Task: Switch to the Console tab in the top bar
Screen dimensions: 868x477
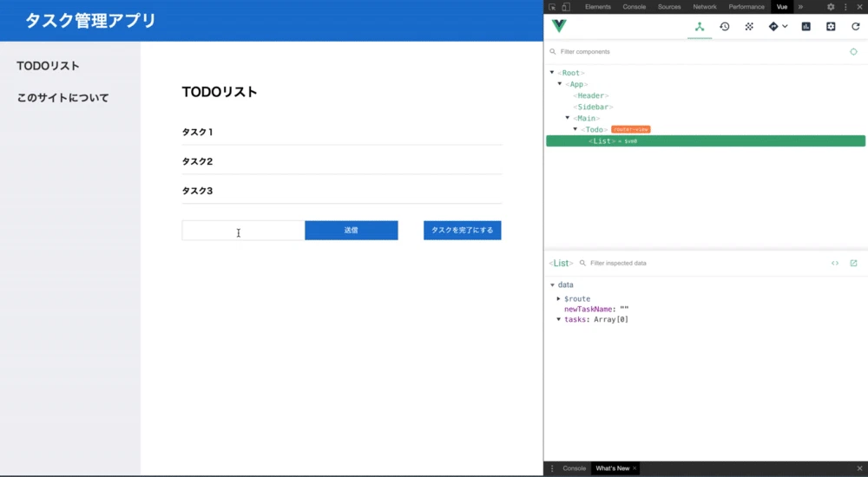Action: coord(635,7)
